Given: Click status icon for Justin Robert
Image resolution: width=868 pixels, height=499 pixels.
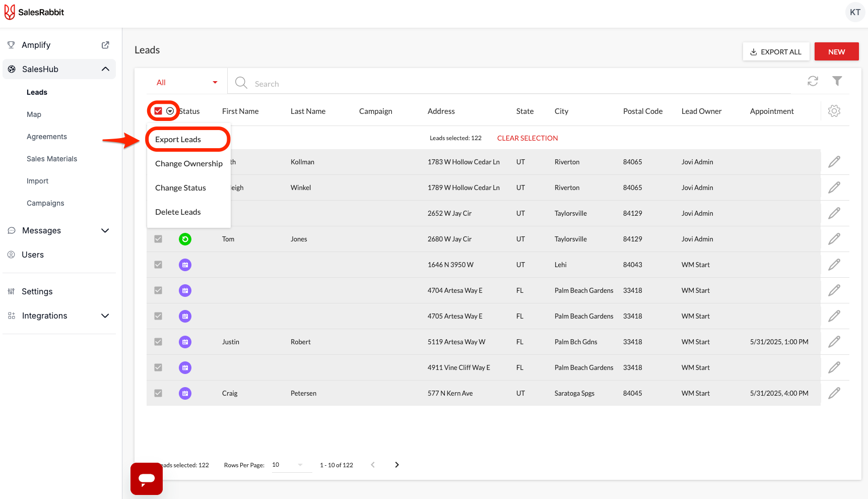Looking at the screenshot, I should (185, 342).
